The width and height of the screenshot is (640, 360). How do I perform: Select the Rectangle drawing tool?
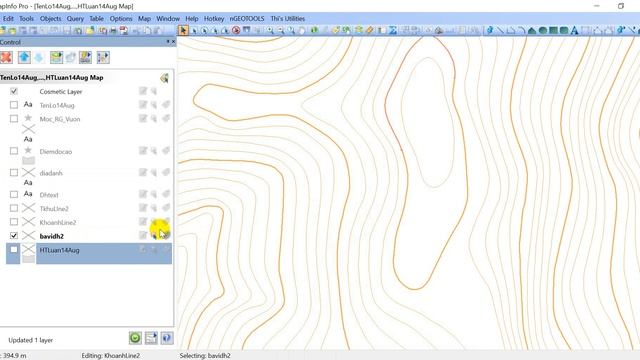tap(553, 30)
